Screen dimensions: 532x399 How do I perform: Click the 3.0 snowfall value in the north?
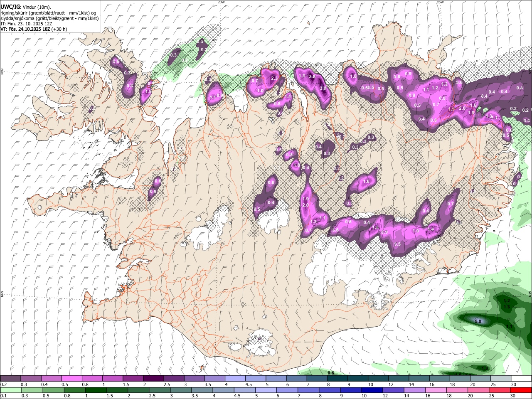(x=323, y=88)
